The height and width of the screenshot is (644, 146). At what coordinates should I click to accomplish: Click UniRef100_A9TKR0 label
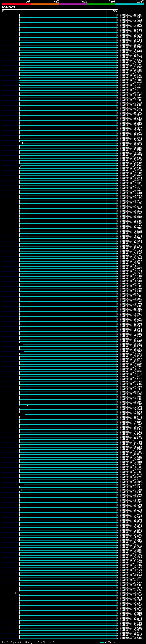click(131, 326)
